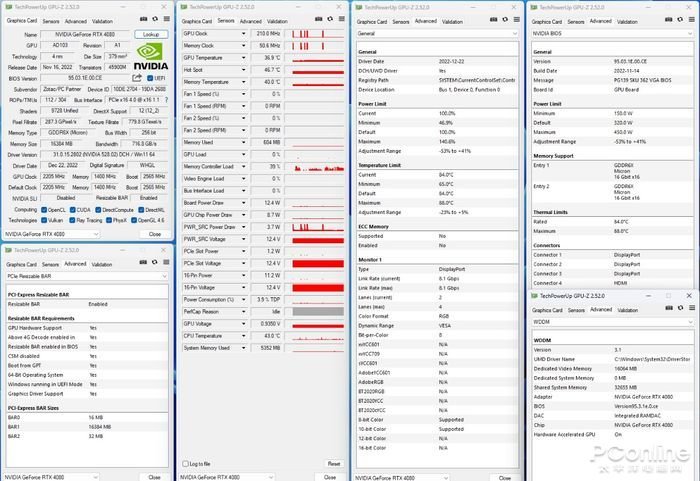Click refresh icon in PCIe Resizable BAR window

click(x=154, y=263)
